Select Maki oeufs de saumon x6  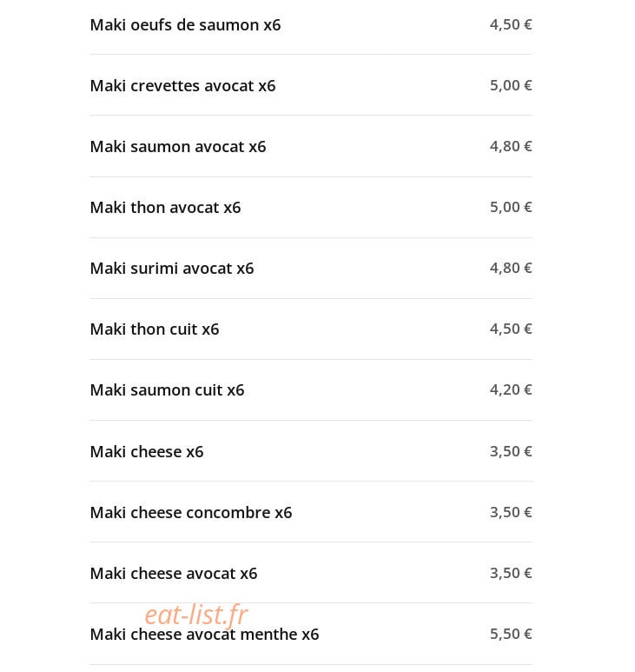[185, 25]
